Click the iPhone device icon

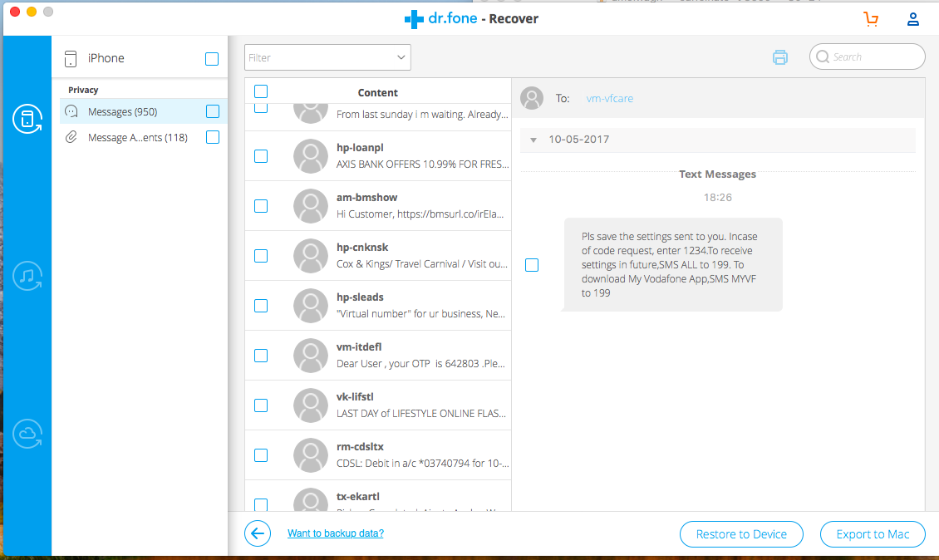[x=71, y=59]
